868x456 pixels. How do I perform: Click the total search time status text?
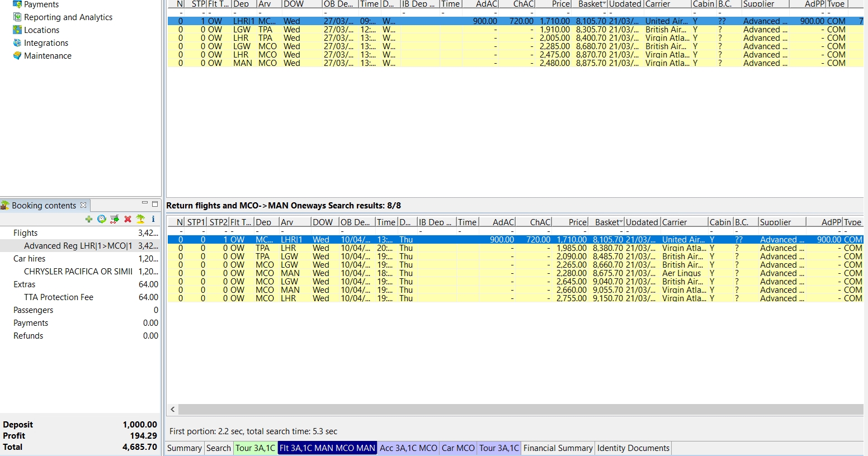[253, 431]
